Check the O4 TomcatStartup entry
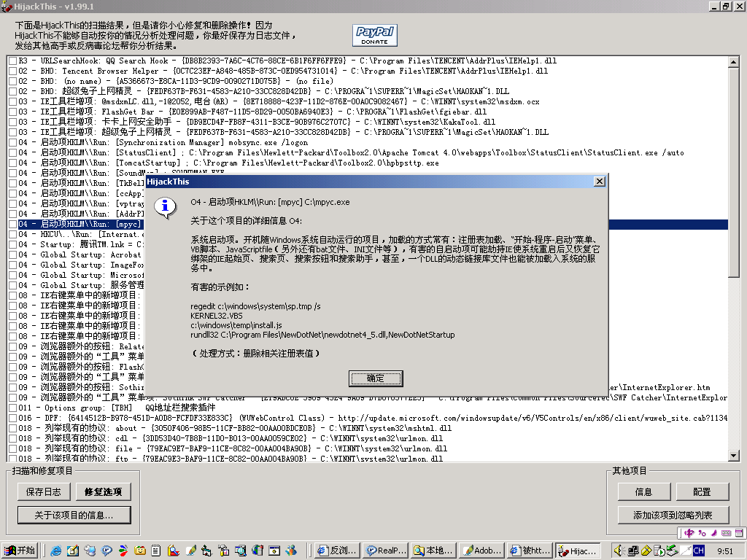Viewport: 747px width, 560px height. 13,163
